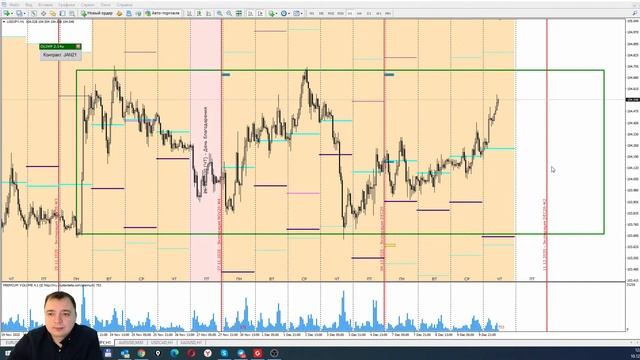Switch to the AUDUSD,M30 chart tab
Image resolution: width=640 pixels, height=360 pixels.
(x=131, y=343)
